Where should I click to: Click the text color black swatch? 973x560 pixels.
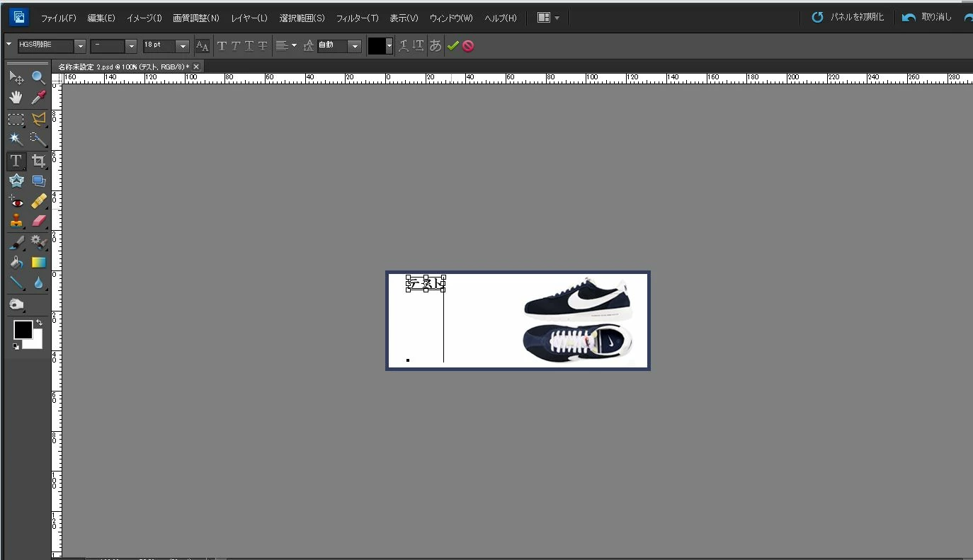(377, 46)
